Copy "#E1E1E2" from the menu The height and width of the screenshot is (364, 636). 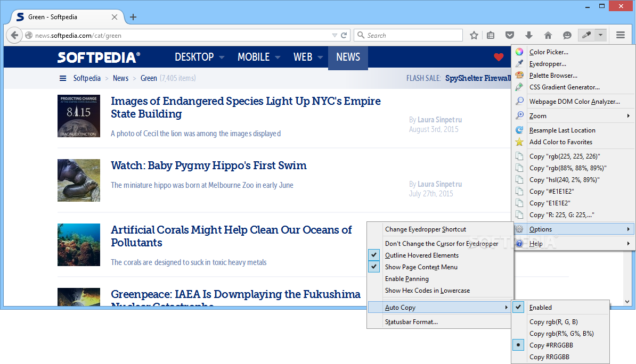click(x=573, y=192)
